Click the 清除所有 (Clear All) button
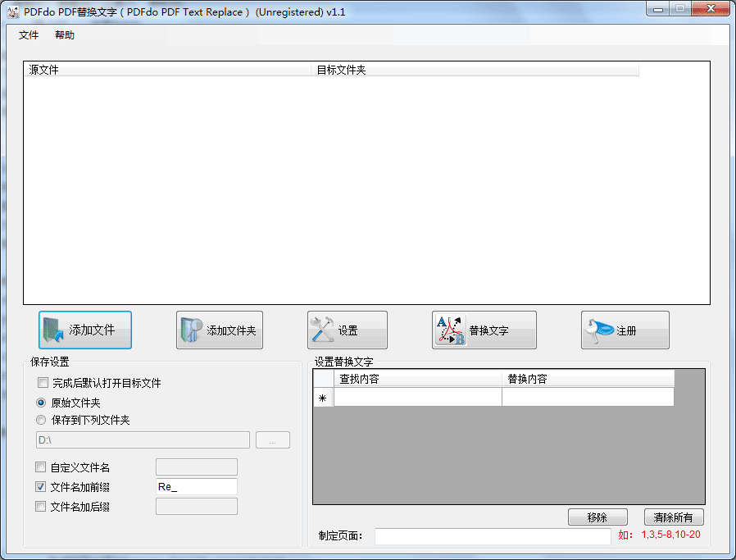736x560 pixels. pos(674,517)
